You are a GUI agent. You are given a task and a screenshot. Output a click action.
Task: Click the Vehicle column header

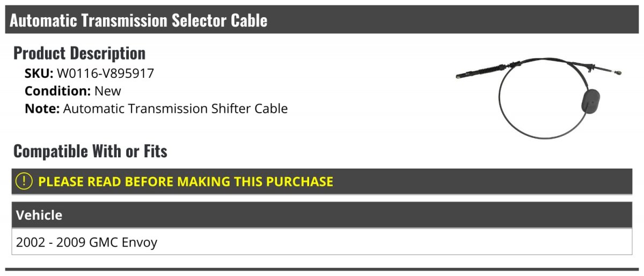pyautogui.click(x=39, y=215)
